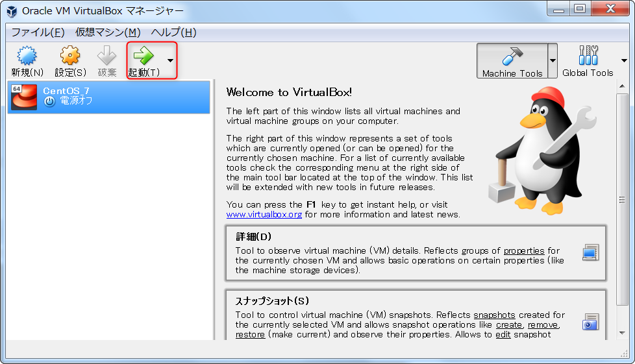Select the Global Tools button
Viewport: 635px width, 364px height.
[x=588, y=61]
